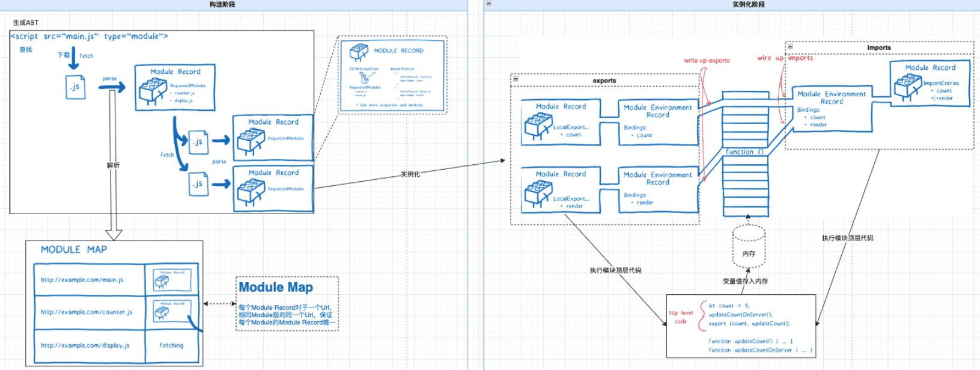Click the http://example.com/main.js entry
Screen dimensions: 980x370
(82, 280)
